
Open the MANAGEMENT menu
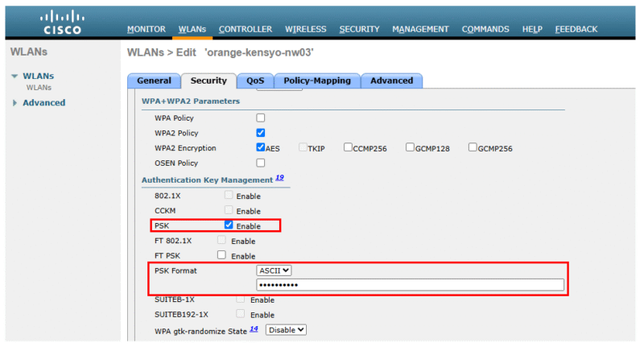point(420,29)
